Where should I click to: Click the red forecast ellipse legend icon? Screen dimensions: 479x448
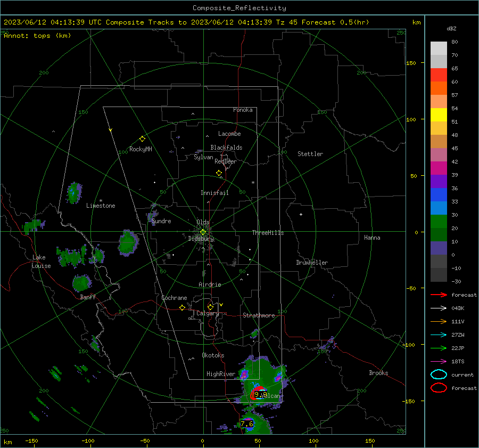click(439, 388)
